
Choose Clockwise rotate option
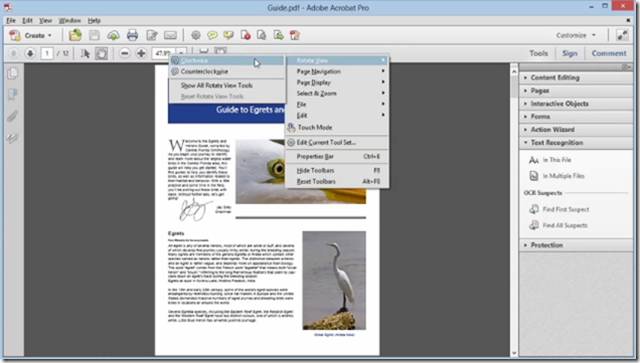click(x=227, y=60)
